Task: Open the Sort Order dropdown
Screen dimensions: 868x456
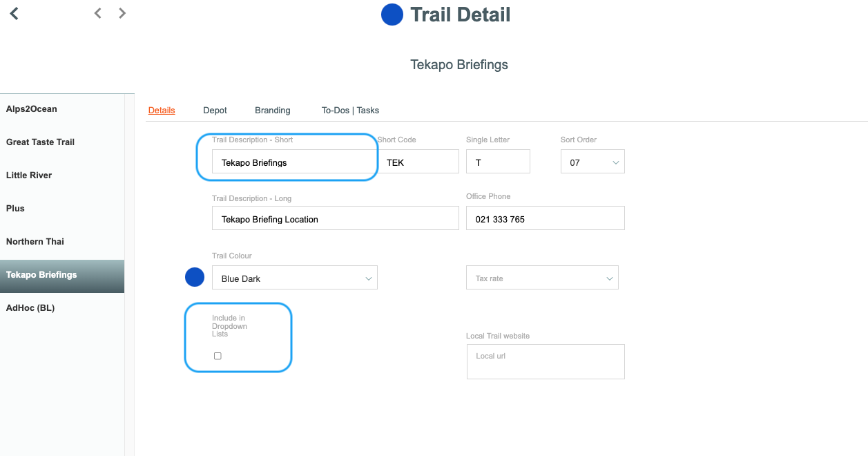Action: (x=592, y=162)
